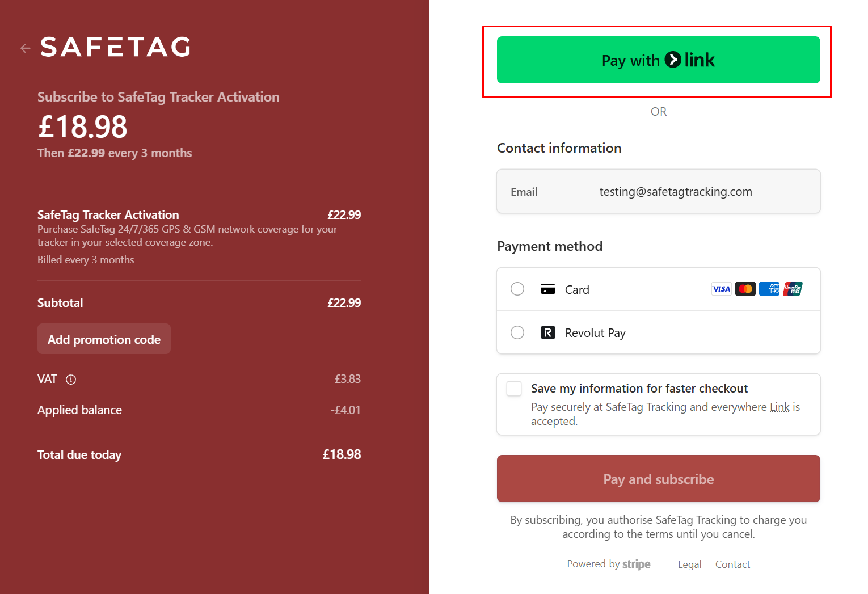Click the SAFETAG logo

116,47
